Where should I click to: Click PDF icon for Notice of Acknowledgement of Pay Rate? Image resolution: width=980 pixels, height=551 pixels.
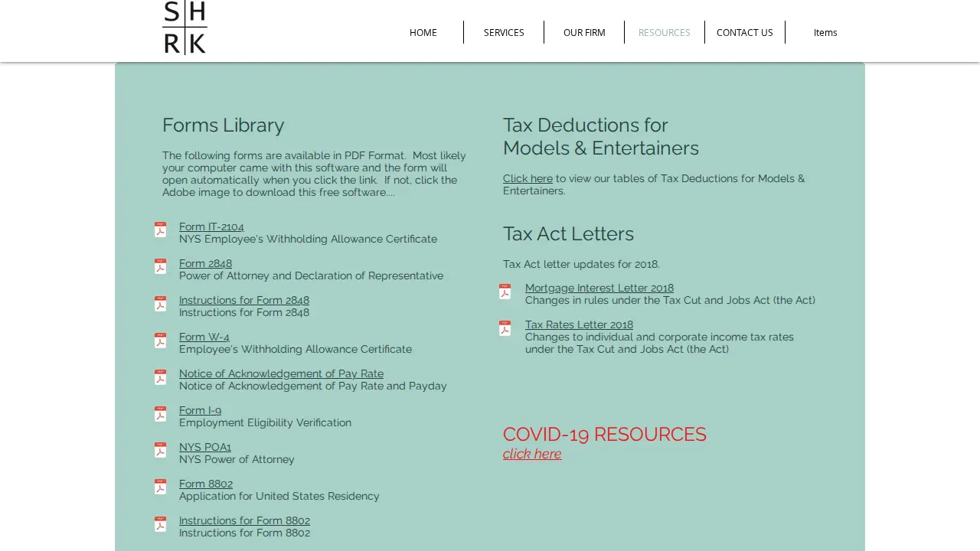[x=160, y=377]
